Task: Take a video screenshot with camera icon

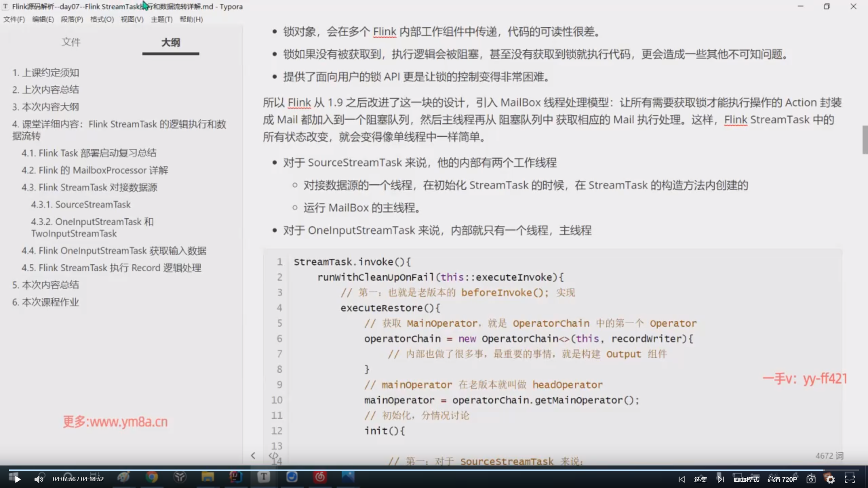Action: [x=811, y=479]
